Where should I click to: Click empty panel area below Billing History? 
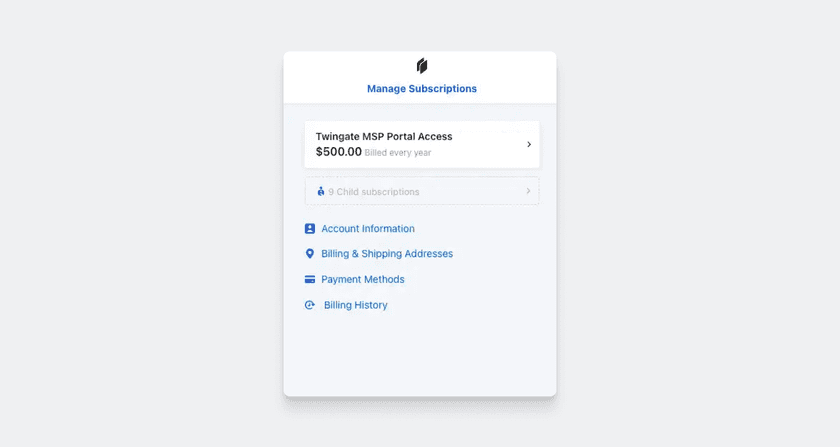click(420, 355)
